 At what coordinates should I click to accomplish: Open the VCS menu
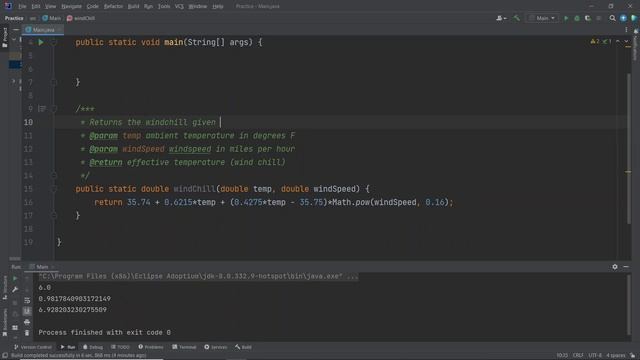(x=179, y=7)
